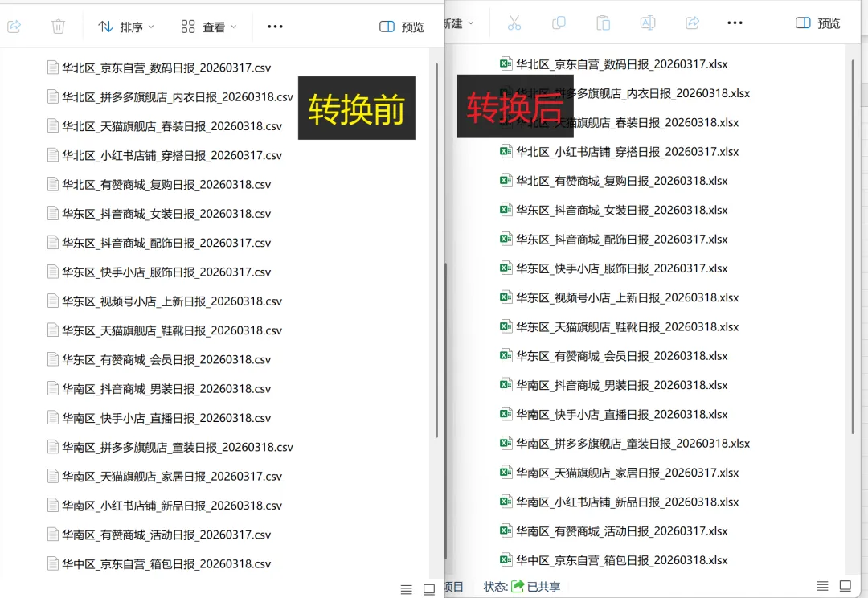This screenshot has width=868, height=598.
Task: Select 华南区_天猫旗舰店_家居日报_20260317.xlsx
Action: 620,473
